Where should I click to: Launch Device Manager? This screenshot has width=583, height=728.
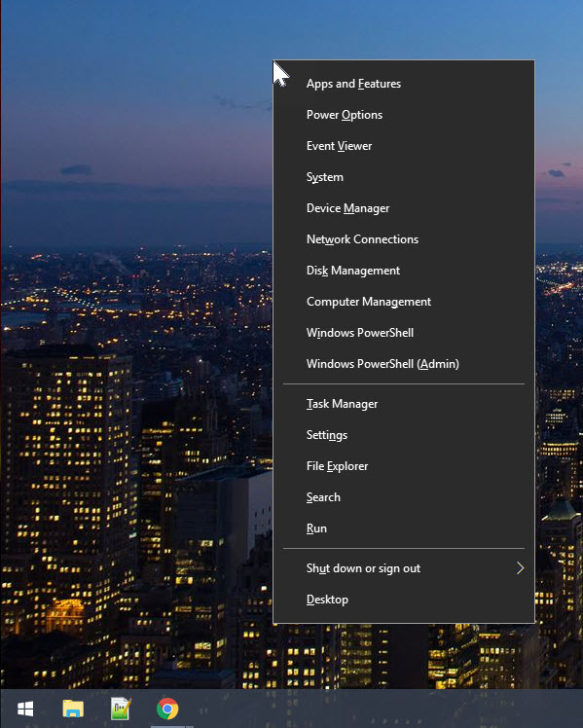(x=404, y=208)
